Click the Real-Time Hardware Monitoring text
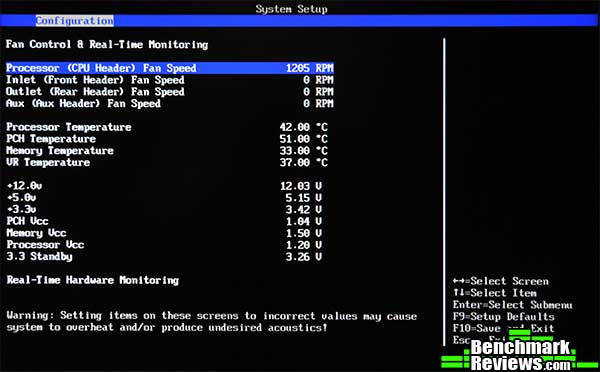 [93, 281]
